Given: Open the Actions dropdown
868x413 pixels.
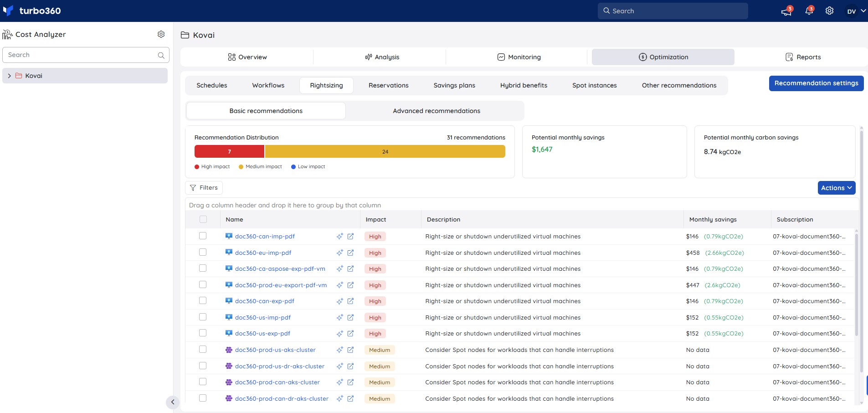Looking at the screenshot, I should pyautogui.click(x=837, y=188).
